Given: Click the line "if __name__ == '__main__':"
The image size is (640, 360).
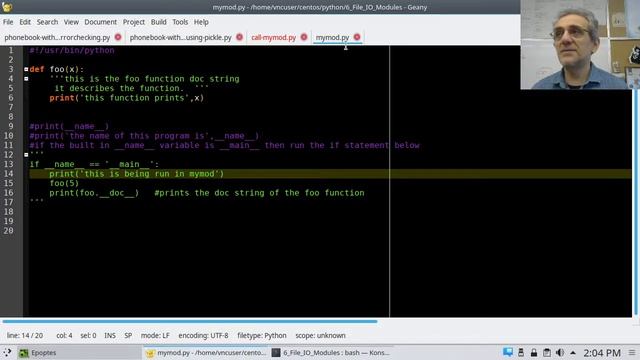Looking at the screenshot, I should coord(94,164).
